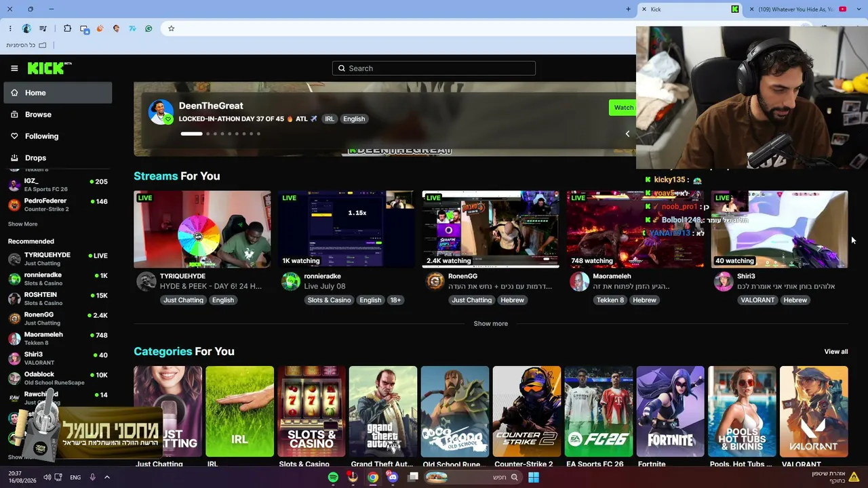Open Spotify from the taskbar

click(x=333, y=477)
